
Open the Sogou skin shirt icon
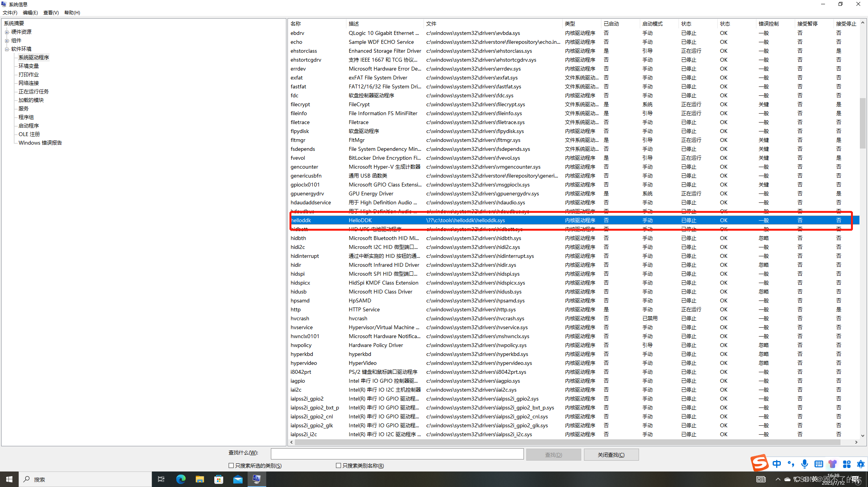coord(832,464)
